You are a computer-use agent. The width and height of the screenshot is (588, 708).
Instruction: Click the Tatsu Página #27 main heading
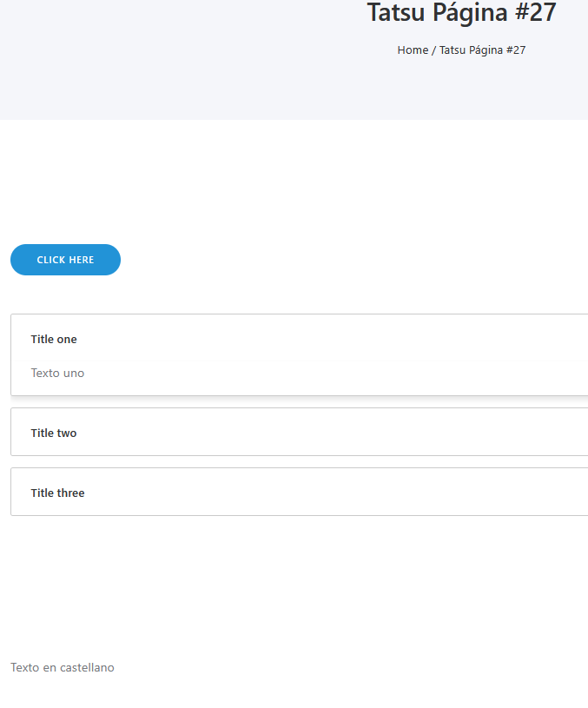(x=461, y=13)
